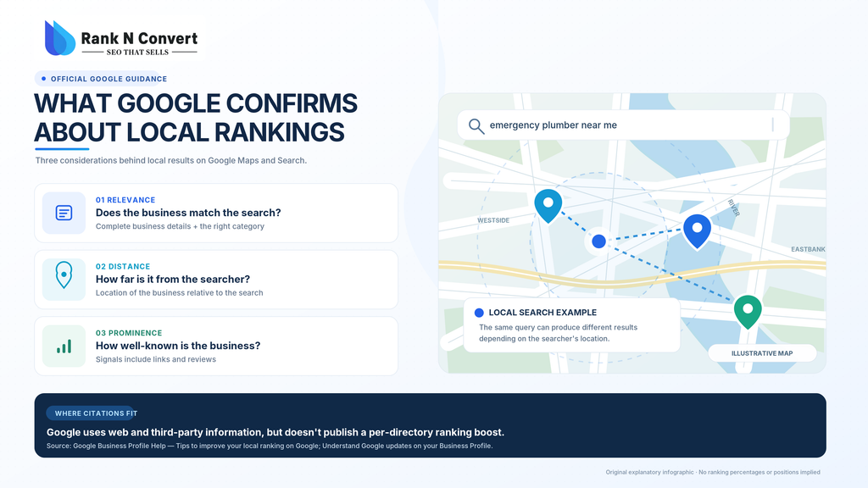
Task: Click the Illustrative Map label button
Action: click(762, 353)
